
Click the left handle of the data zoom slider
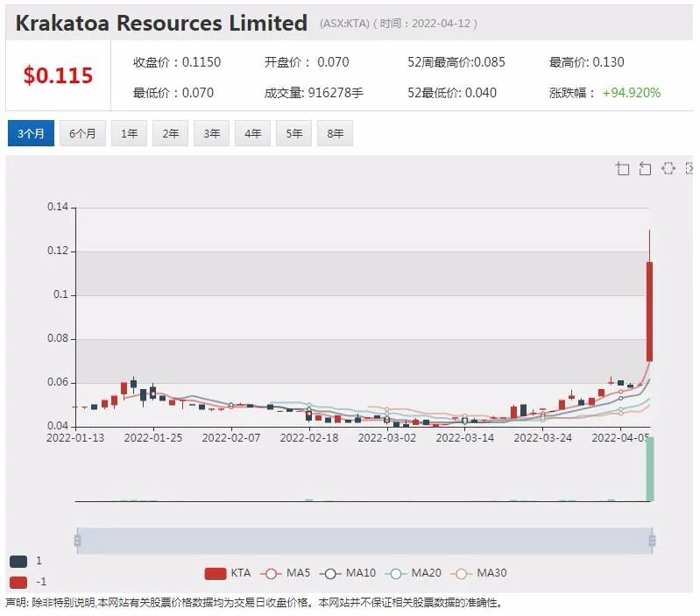pyautogui.click(x=77, y=541)
